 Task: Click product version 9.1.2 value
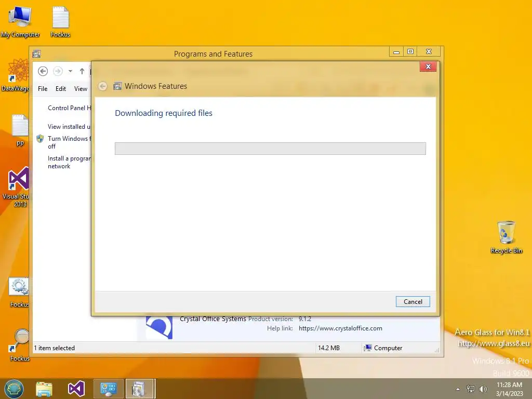coord(304,319)
